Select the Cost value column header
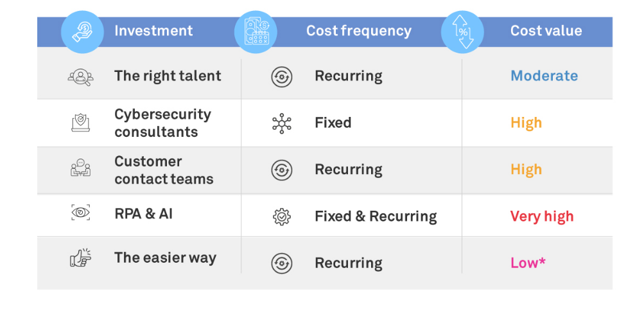 pos(546,31)
